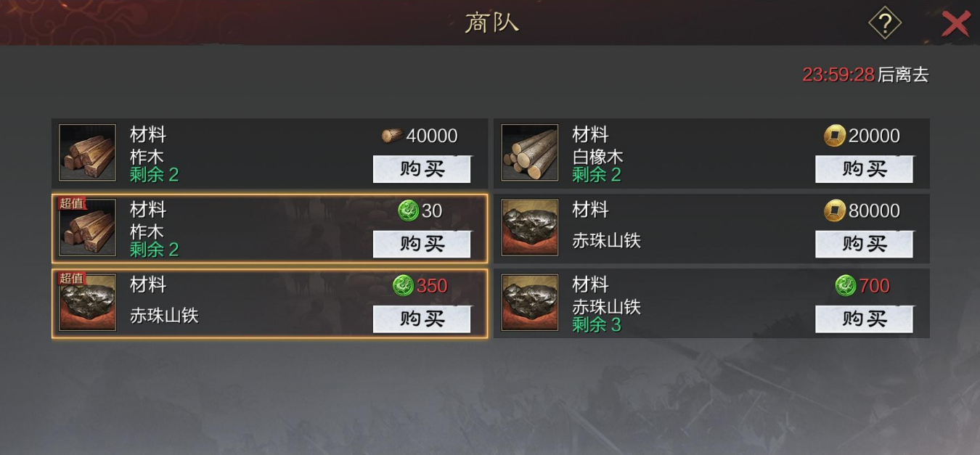Buy 白橡木 for 20000 coins
Screen dimensions: 980x455
click(x=864, y=169)
